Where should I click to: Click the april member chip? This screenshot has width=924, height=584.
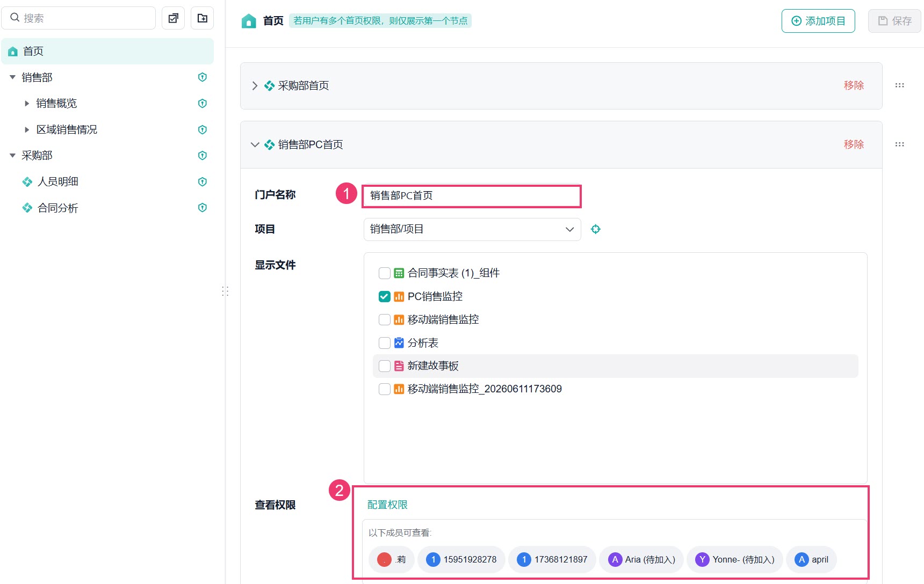811,560
